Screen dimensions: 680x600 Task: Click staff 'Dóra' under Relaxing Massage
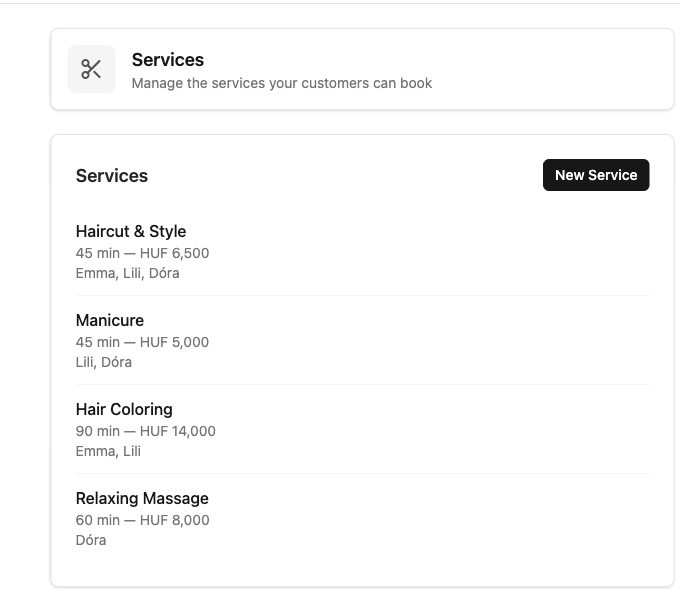[x=91, y=540]
